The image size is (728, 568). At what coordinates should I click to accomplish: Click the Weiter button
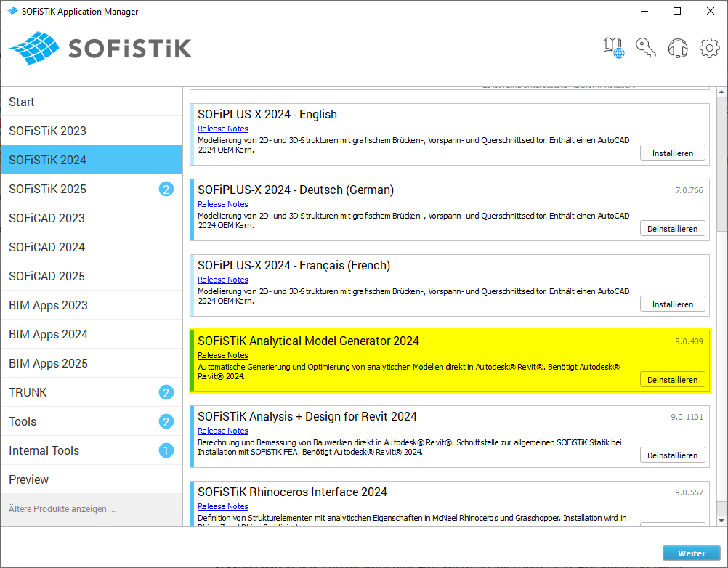click(692, 553)
